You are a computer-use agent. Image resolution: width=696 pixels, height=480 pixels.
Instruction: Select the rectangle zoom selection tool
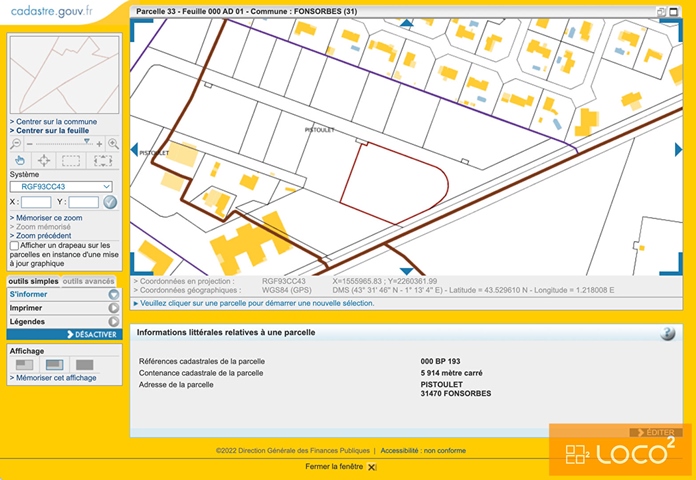pos(71,160)
